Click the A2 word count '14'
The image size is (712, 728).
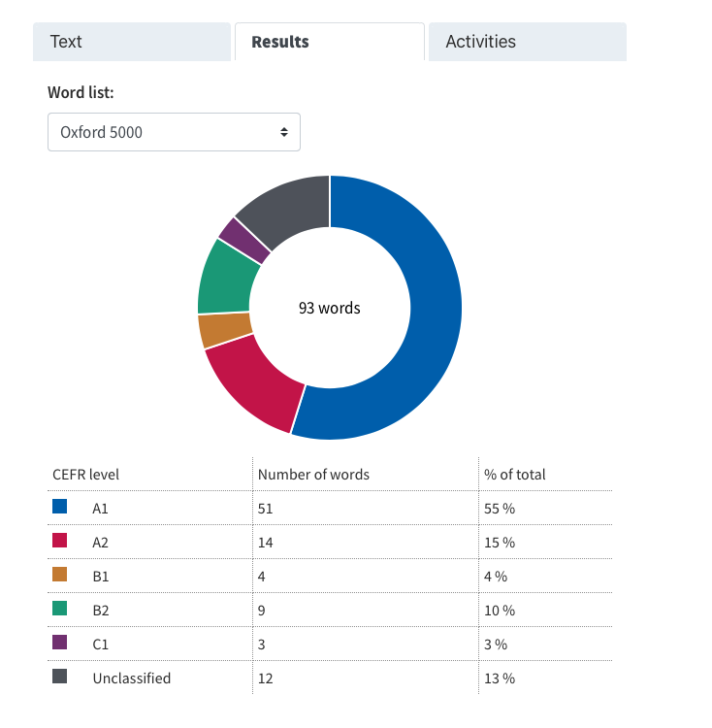tap(266, 543)
